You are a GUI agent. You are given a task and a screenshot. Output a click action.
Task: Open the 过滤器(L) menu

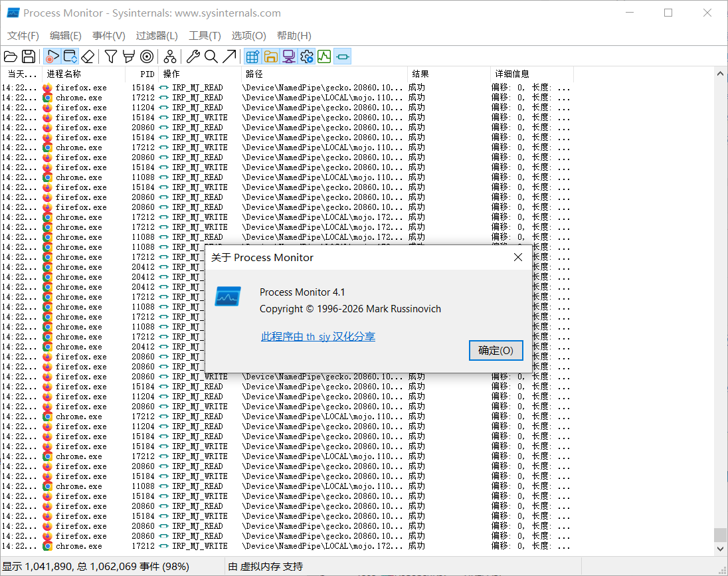[157, 36]
